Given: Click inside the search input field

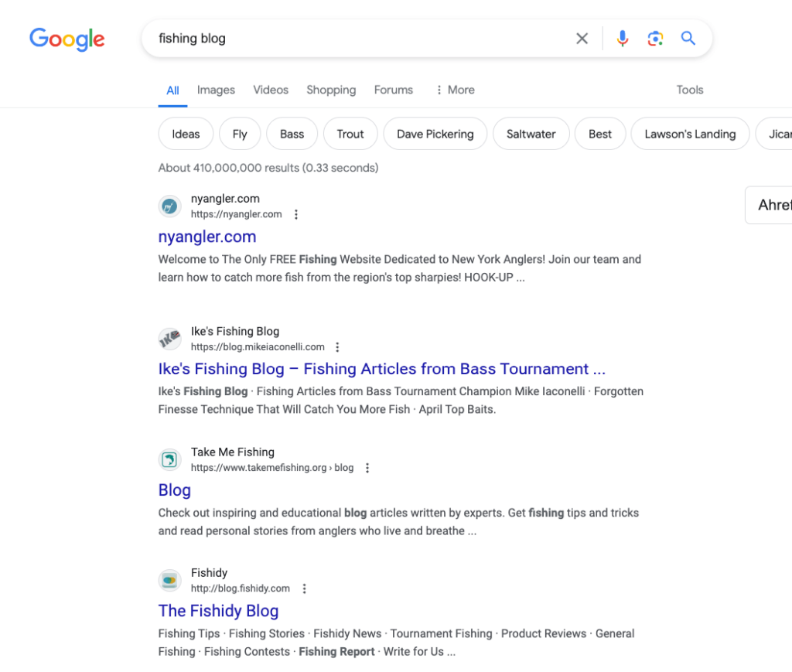Looking at the screenshot, I should coord(348,38).
